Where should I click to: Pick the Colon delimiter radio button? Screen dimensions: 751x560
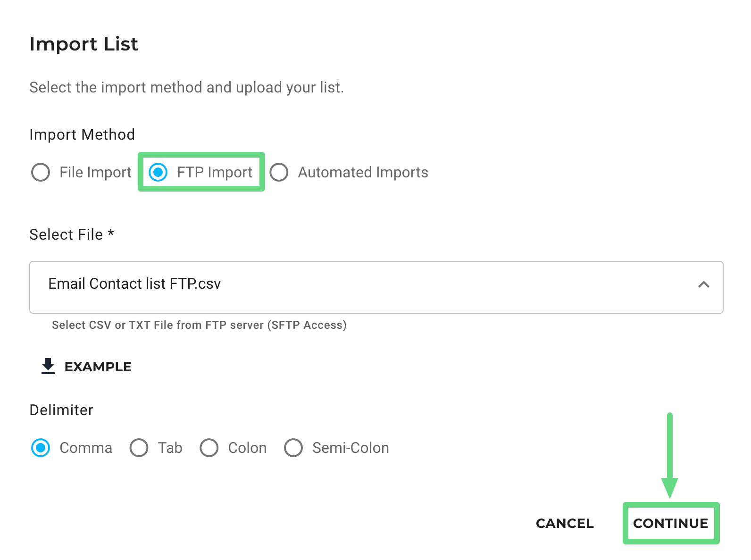pos(209,448)
